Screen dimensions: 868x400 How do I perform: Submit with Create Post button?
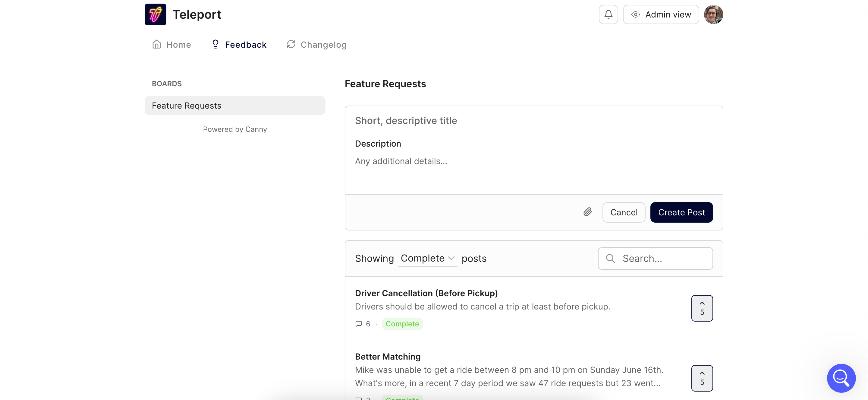coord(681,212)
